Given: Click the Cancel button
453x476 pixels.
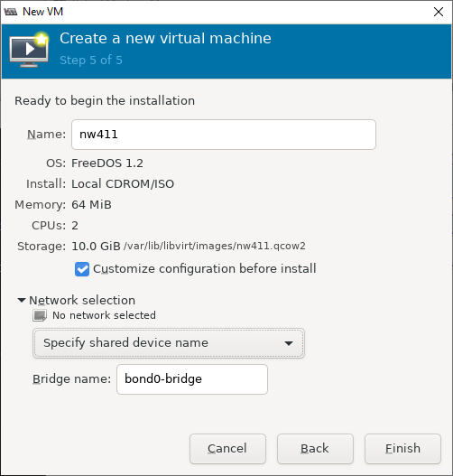Looking at the screenshot, I should point(227,449).
